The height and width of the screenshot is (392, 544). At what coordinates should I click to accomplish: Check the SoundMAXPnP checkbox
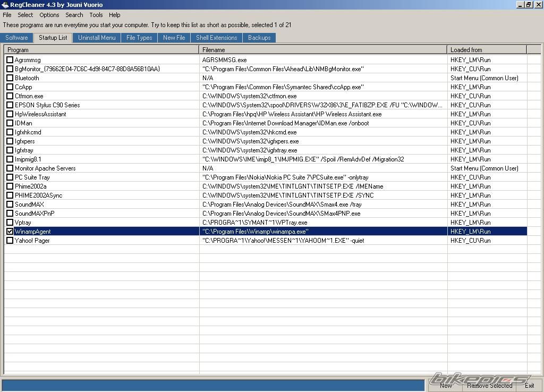click(10, 214)
